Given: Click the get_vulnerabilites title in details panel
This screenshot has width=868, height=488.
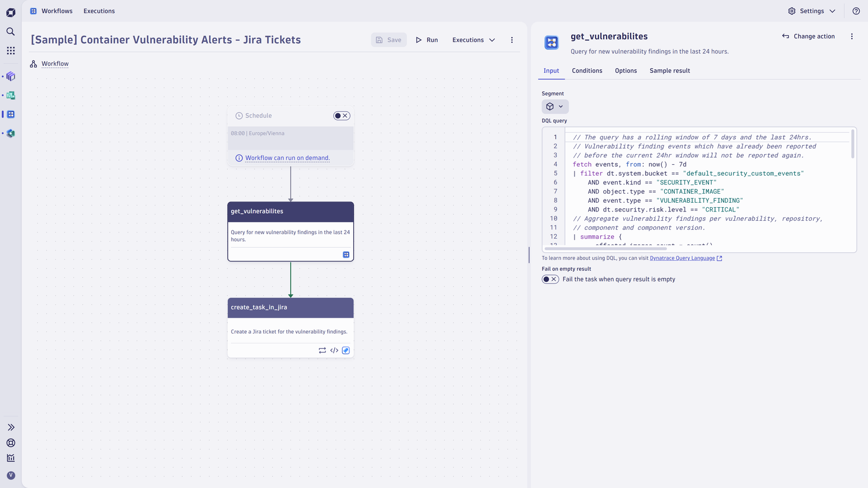Looking at the screenshot, I should pos(609,36).
